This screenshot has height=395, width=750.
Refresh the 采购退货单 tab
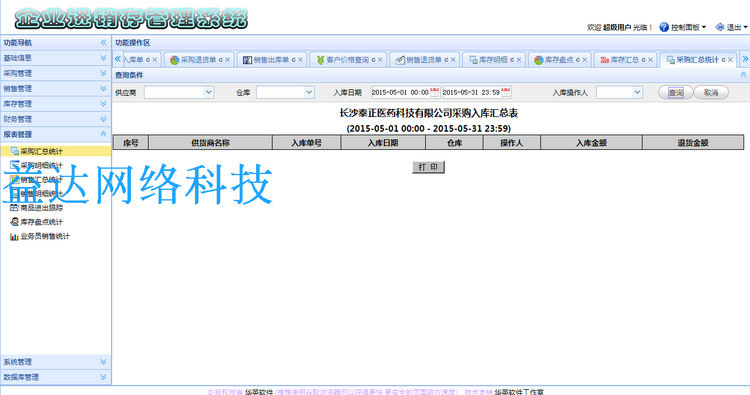221,60
